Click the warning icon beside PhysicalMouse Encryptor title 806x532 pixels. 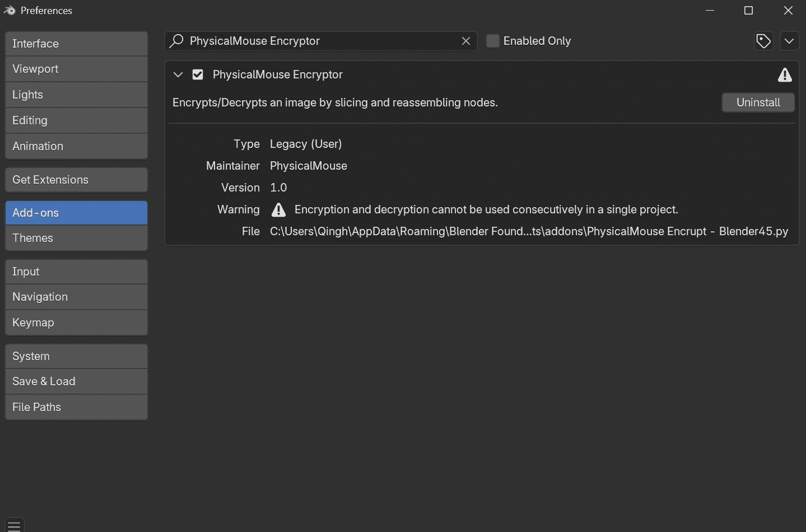[x=785, y=74]
